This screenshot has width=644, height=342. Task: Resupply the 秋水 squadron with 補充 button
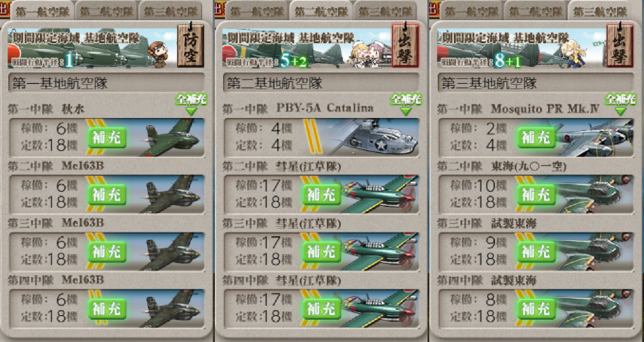coord(107,138)
